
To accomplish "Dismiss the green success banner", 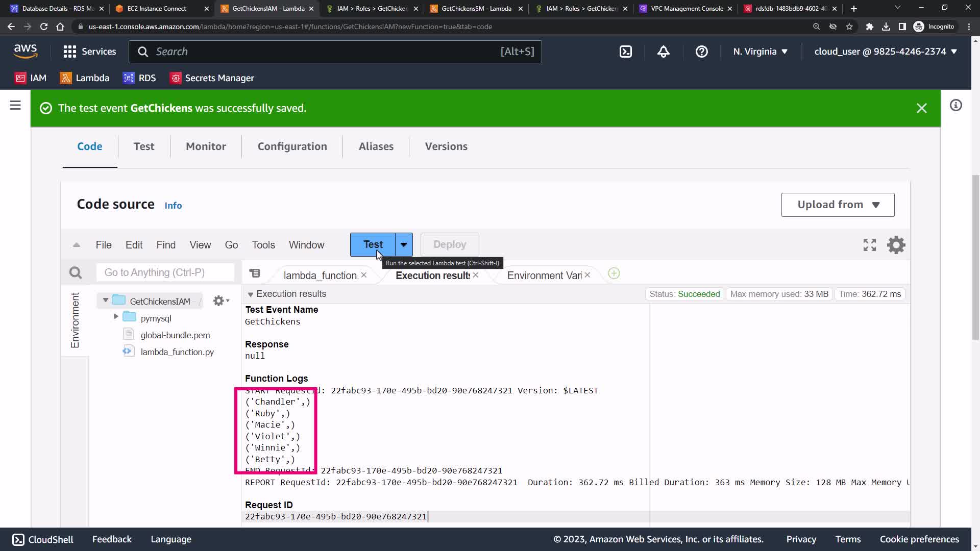I will [x=921, y=108].
